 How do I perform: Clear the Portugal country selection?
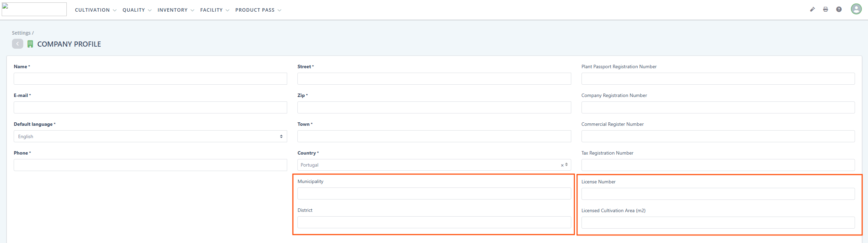click(x=562, y=165)
